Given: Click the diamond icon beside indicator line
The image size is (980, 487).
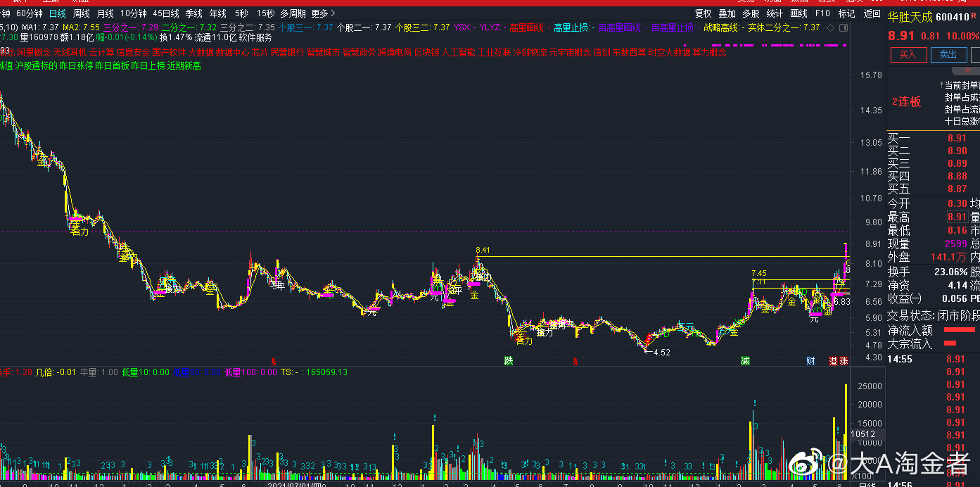Looking at the screenshot, I should [x=831, y=27].
